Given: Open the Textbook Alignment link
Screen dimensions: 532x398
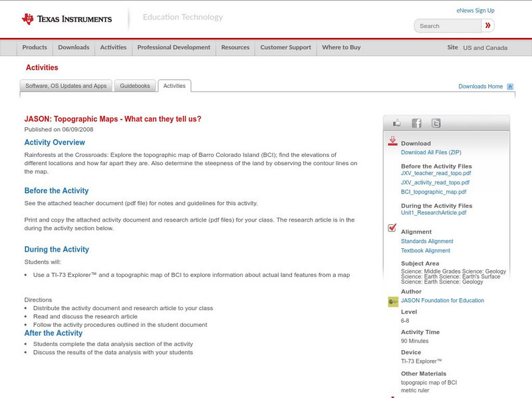Looking at the screenshot, I should click(x=426, y=251).
